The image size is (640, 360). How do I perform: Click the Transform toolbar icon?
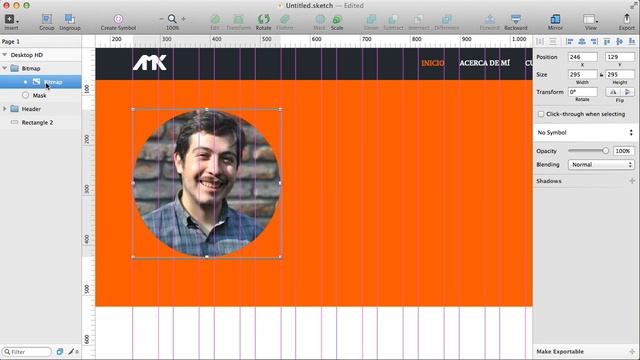(x=238, y=19)
